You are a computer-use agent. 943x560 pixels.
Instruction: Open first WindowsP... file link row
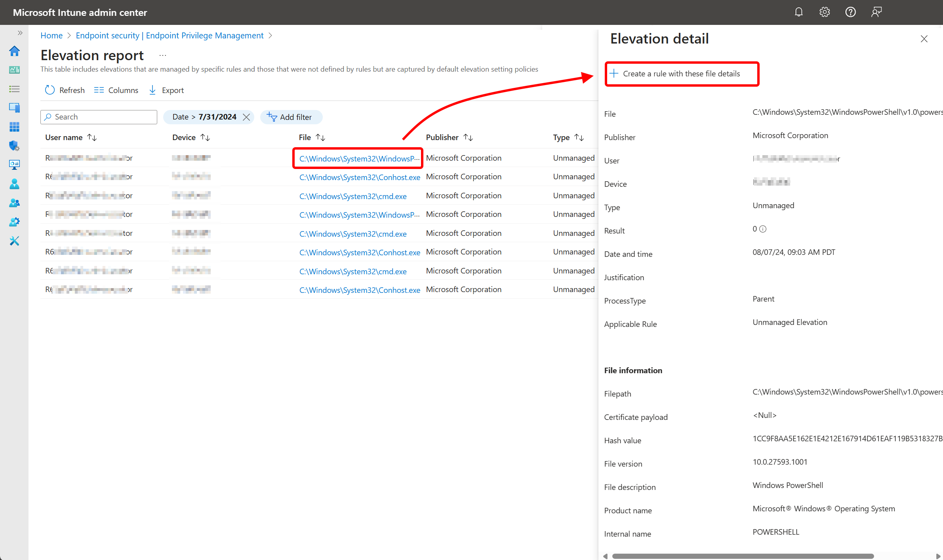point(359,158)
